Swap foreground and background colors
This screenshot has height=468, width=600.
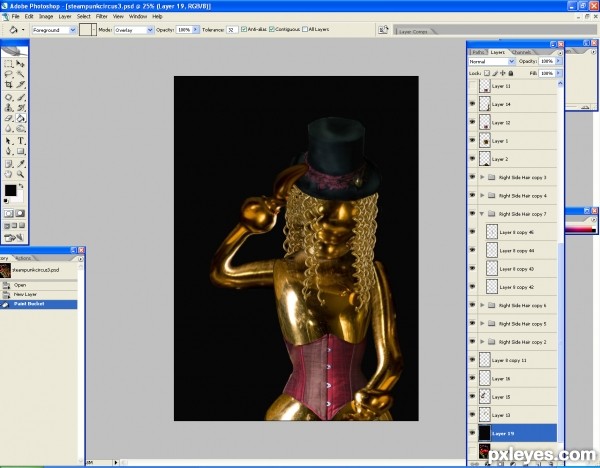(x=21, y=186)
